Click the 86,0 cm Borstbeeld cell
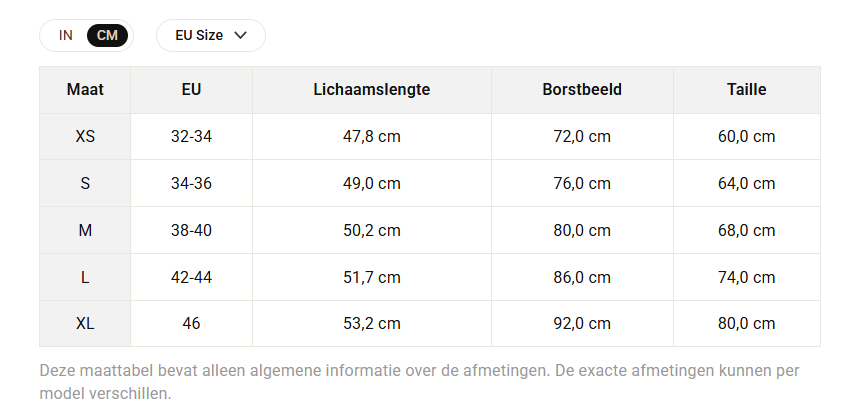Viewport: 862px width, 419px height. pos(582,277)
